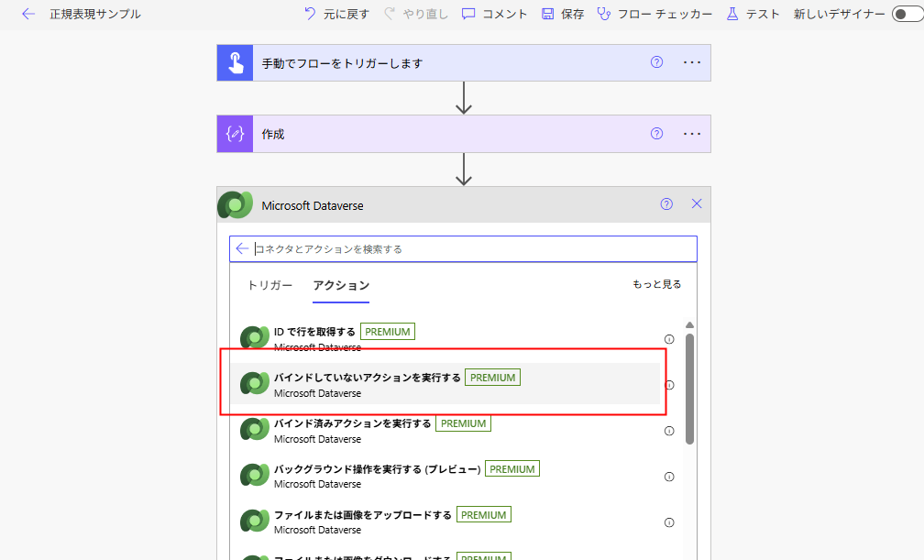Screen dimensions: 924x560
Task: Open help for the manual trigger step
Action: coord(656,62)
